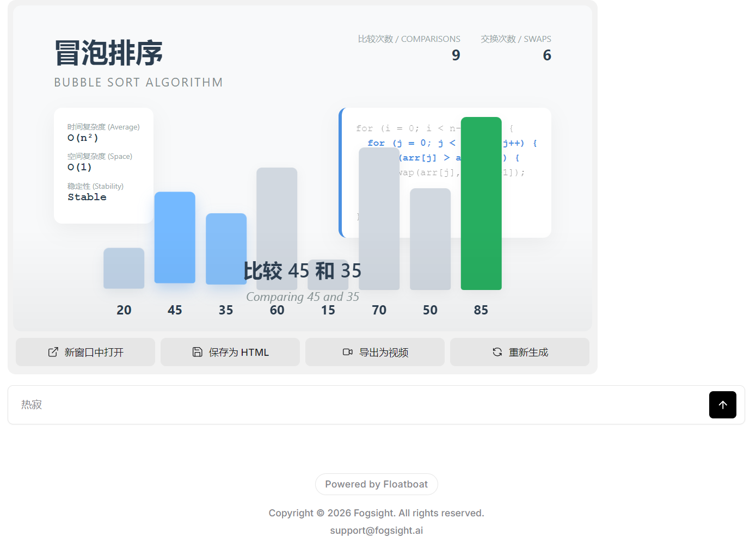756x543 pixels.
Task: Click the bar value label 60
Action: point(277,310)
